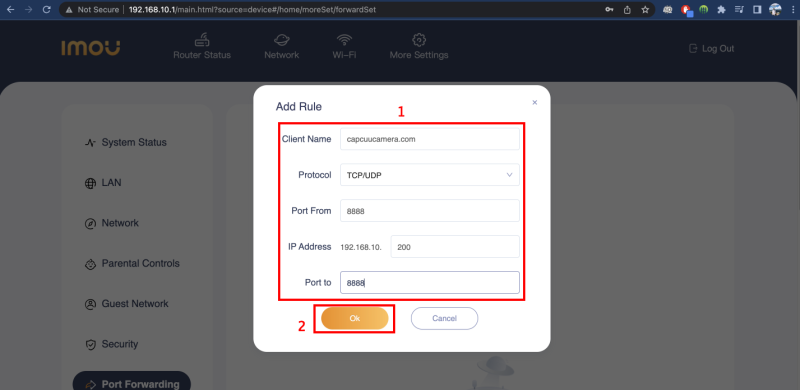Screen dimensions: 800x390
Task: Open the Network tab in top navigation
Action: [282, 46]
